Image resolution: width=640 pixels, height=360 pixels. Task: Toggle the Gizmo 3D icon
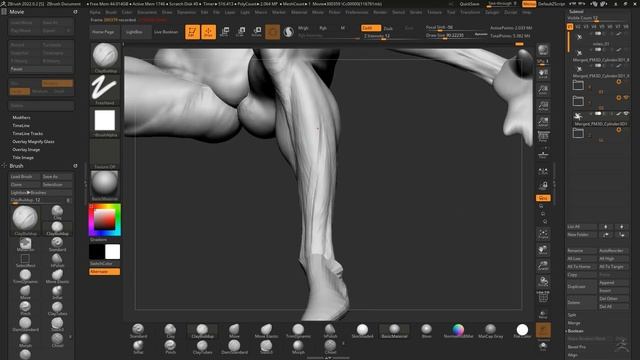tap(272, 32)
